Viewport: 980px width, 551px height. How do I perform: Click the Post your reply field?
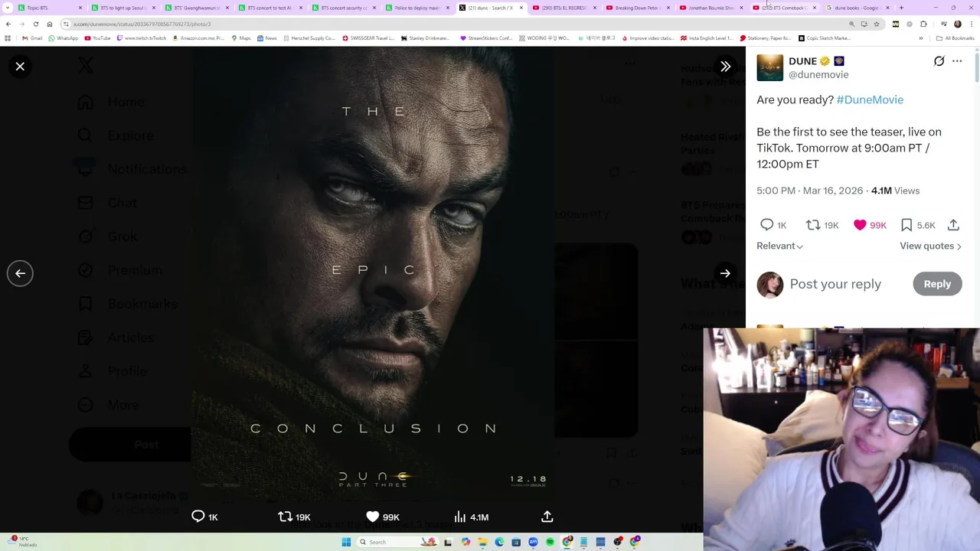point(835,284)
